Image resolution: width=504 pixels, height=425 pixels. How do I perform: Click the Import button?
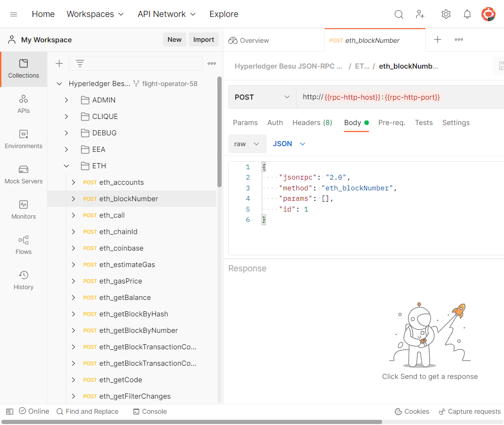[x=203, y=39]
